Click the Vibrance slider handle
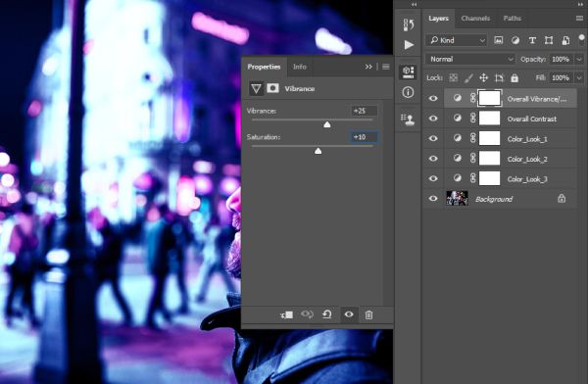Viewport: 588px width, 384px height. pyautogui.click(x=327, y=124)
